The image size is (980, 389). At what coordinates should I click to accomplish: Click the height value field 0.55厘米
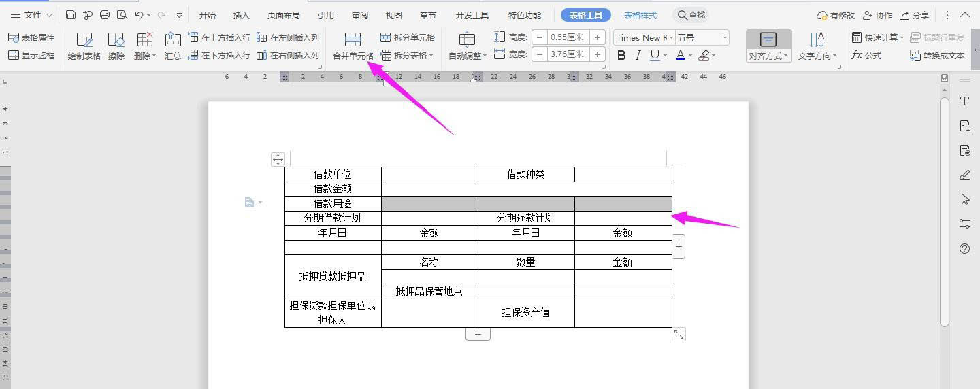coord(568,38)
